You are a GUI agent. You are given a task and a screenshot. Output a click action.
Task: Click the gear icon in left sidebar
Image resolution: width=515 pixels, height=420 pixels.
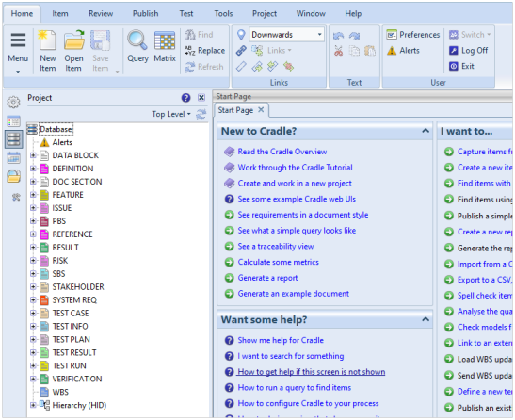pos(13,102)
